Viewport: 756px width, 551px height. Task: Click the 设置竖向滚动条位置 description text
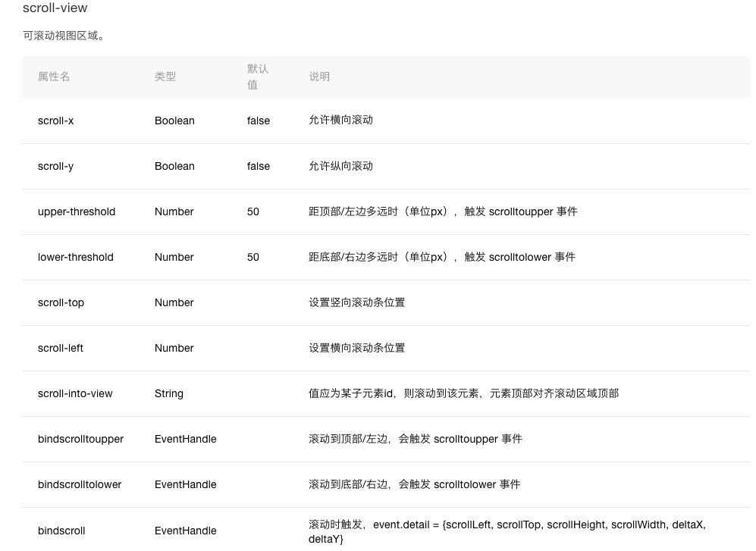pyautogui.click(x=357, y=302)
